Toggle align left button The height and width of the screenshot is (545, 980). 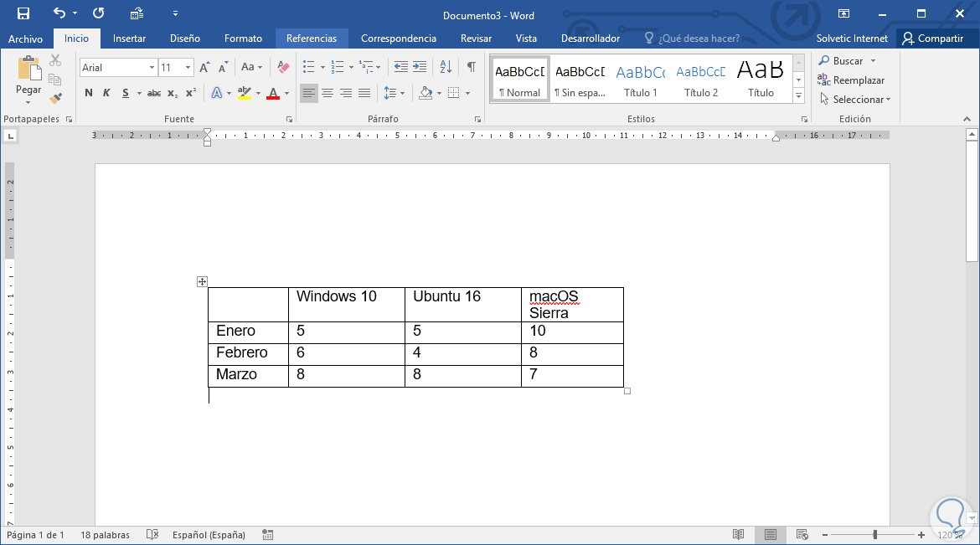click(309, 93)
